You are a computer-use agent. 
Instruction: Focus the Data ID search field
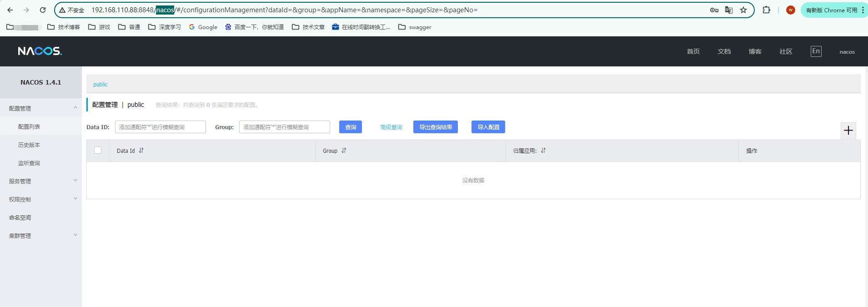coord(161,127)
